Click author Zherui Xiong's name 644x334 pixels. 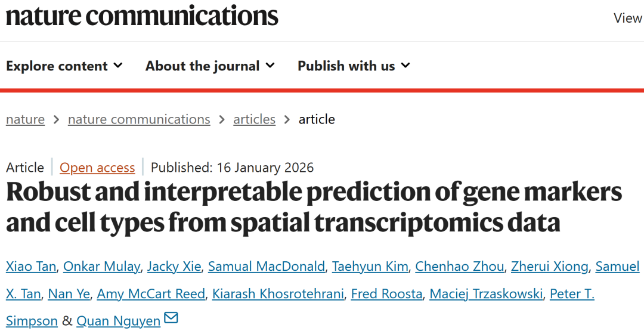click(549, 266)
